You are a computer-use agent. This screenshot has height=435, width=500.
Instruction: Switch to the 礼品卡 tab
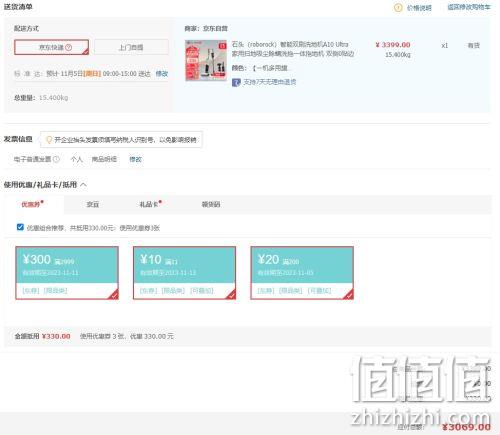[150, 204]
